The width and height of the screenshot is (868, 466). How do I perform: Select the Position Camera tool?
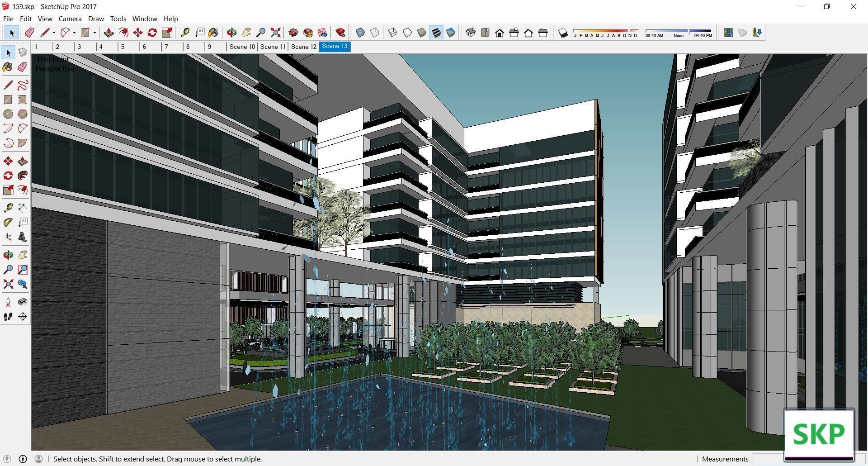click(8, 302)
